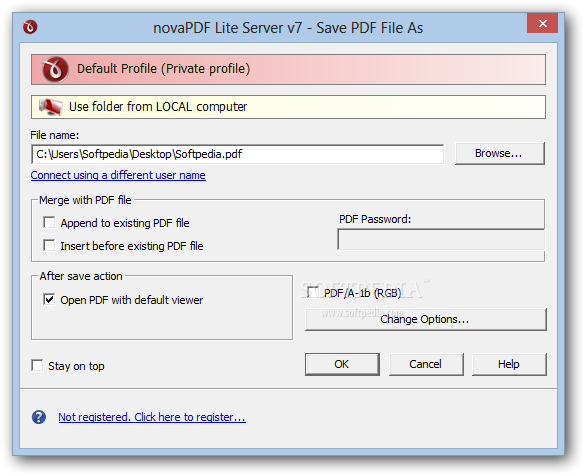This screenshot has width=585, height=476.
Task: Click the Browse... button
Action: coord(500,153)
